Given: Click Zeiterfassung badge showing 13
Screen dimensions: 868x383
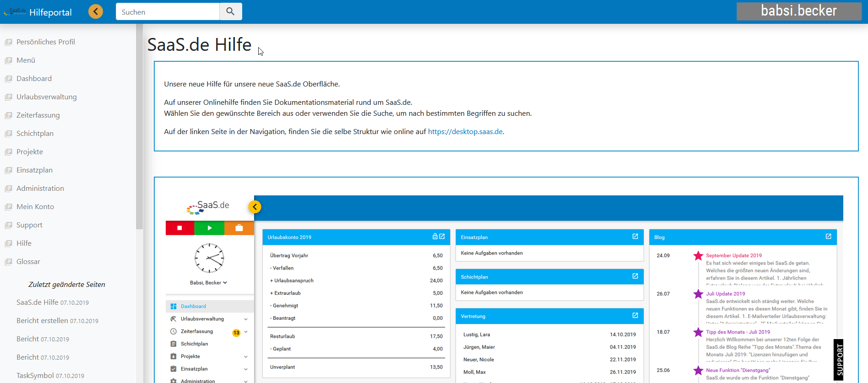Looking at the screenshot, I should tap(236, 333).
